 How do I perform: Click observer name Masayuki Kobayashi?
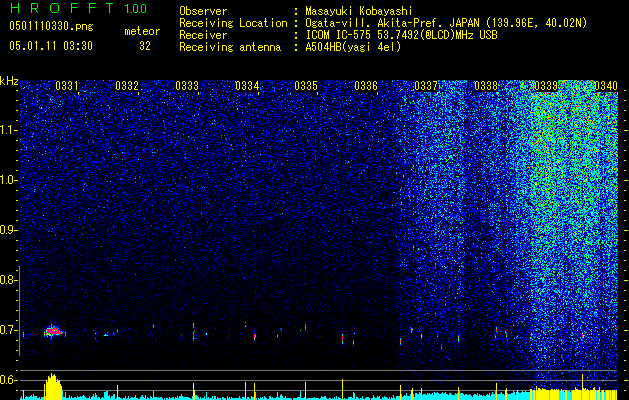[x=358, y=11]
